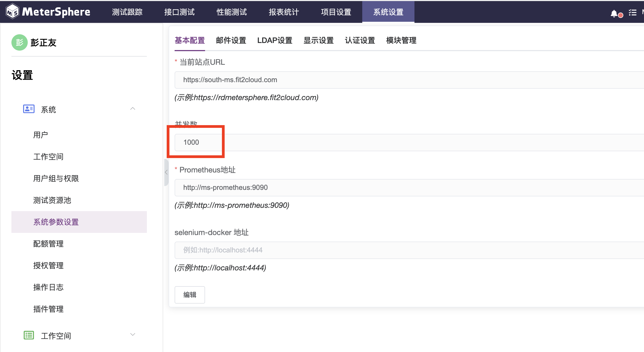
Task: Click the user avatar for 彭正友
Action: coord(19,42)
